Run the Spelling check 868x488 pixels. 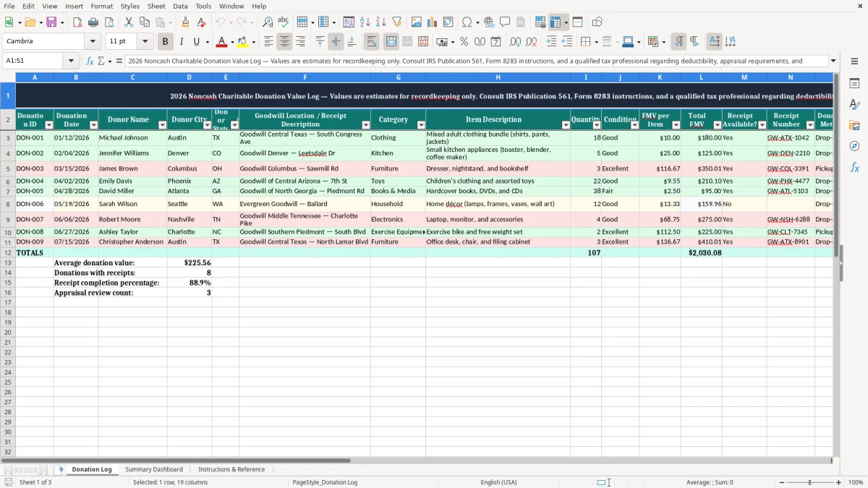(283, 22)
